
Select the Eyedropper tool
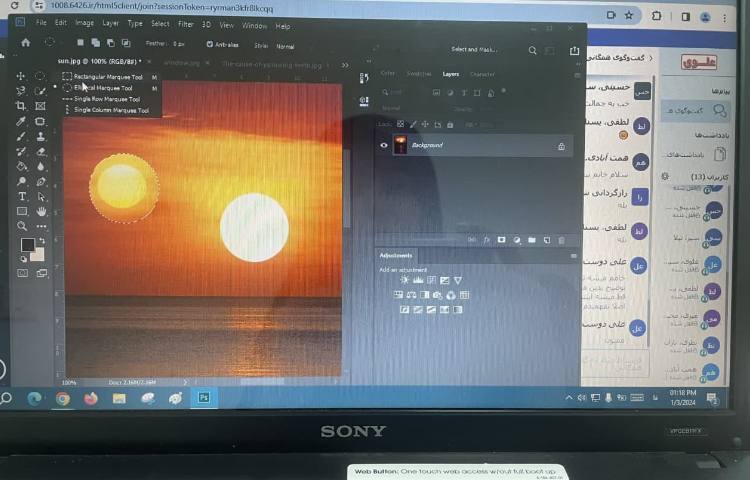[21, 121]
